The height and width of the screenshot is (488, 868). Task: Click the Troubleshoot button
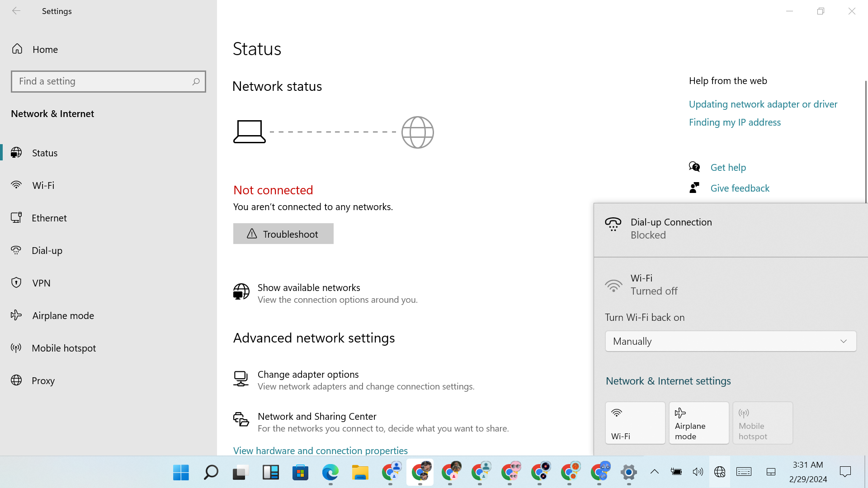(x=283, y=234)
